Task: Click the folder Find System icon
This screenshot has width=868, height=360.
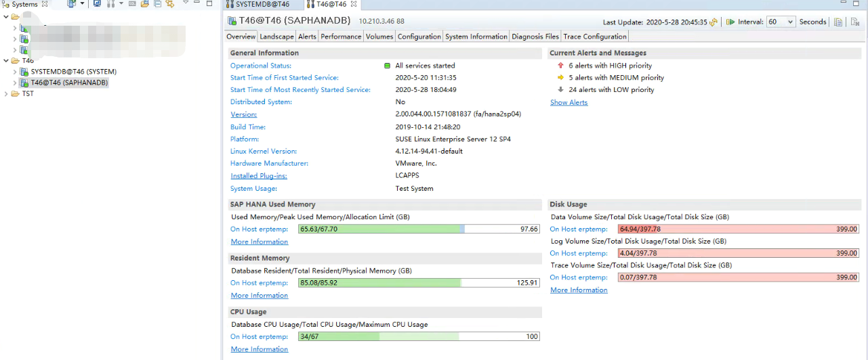Action: tap(145, 3)
